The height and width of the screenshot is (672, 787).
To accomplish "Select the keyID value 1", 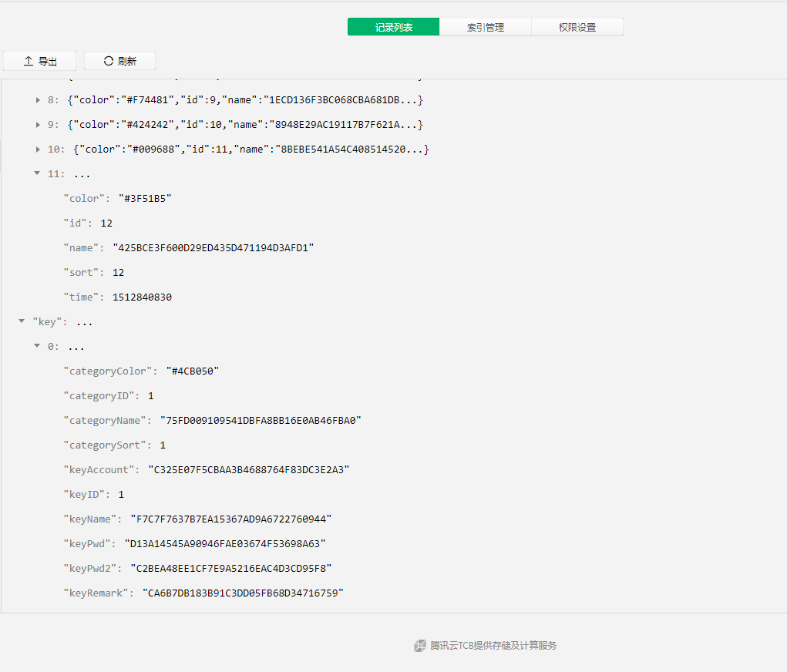I will pos(121,494).
